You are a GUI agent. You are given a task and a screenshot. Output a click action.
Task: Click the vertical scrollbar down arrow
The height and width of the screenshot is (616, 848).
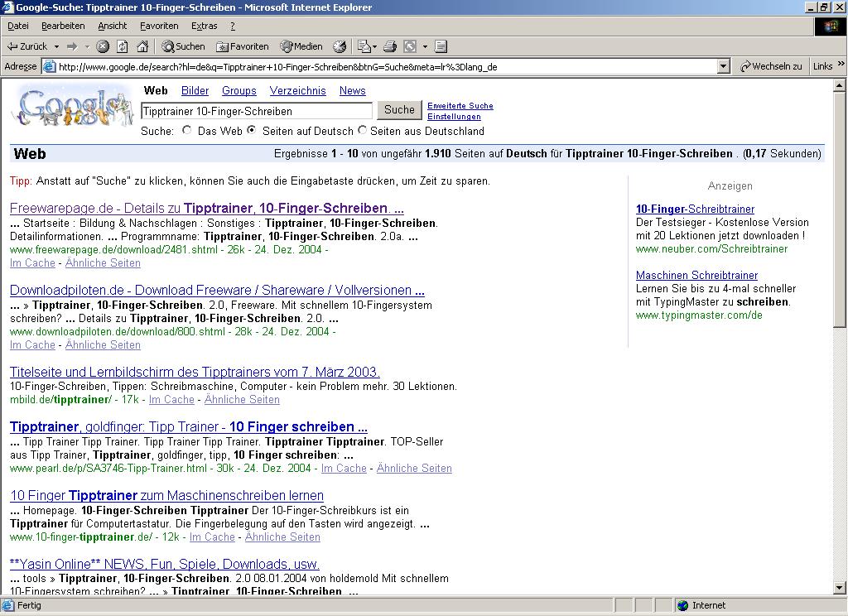(x=839, y=588)
